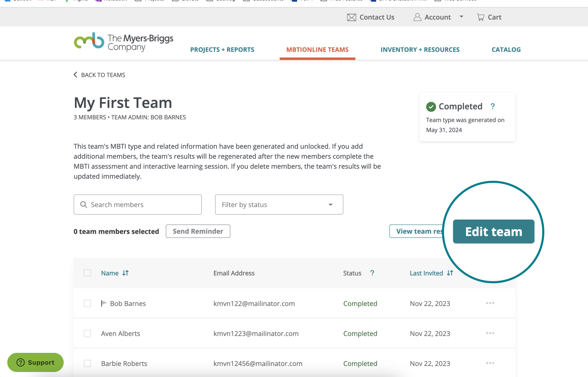This screenshot has width=588, height=377.
Task: Open the Projects + Reports tab
Action: (x=222, y=50)
